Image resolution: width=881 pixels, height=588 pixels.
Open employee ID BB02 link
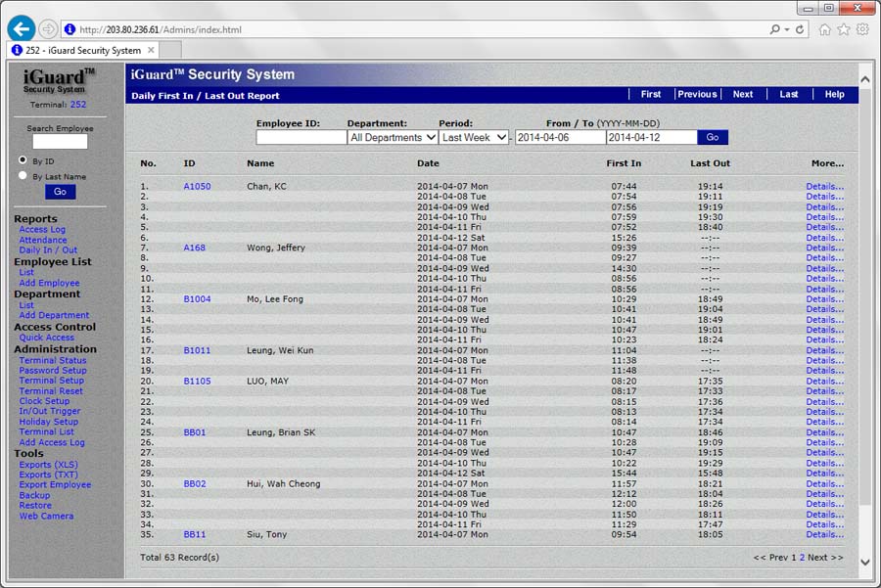195,483
